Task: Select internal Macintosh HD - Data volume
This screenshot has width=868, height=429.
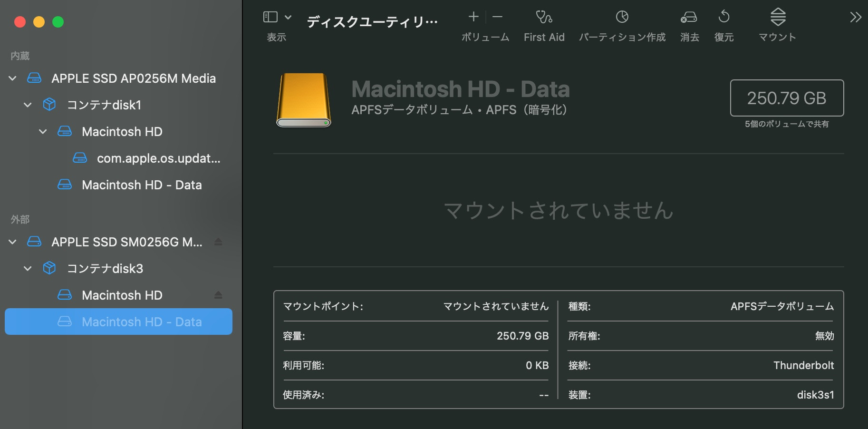Action: pos(142,185)
